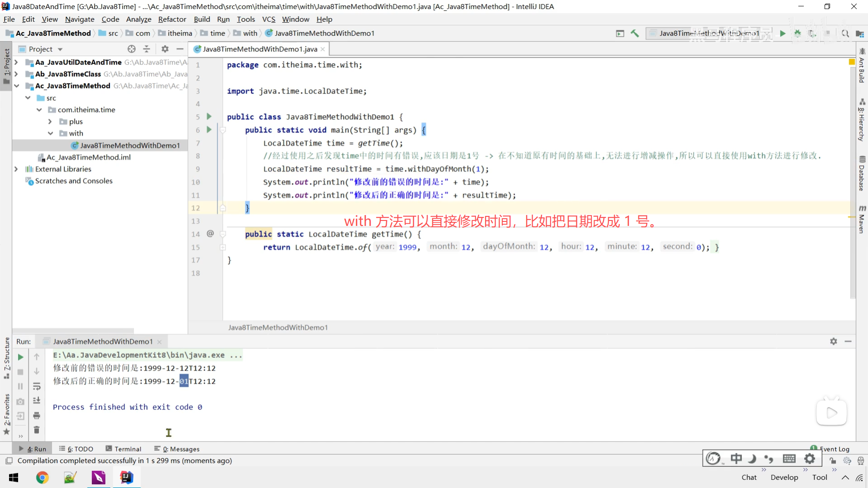Click the Build project hammer icon

[x=635, y=33]
